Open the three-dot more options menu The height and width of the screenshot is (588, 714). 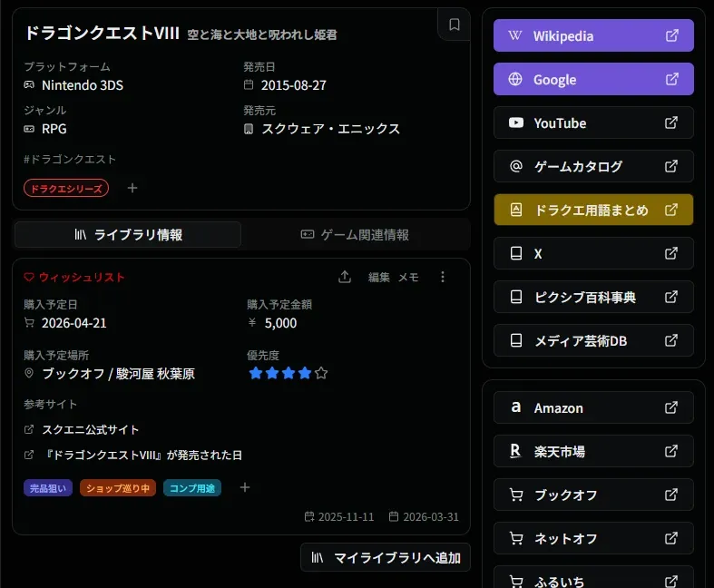(x=443, y=277)
